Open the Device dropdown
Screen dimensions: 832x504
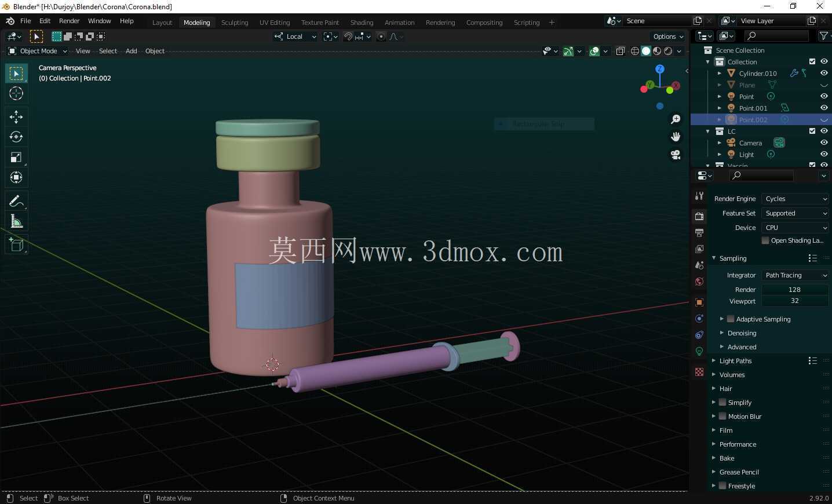(x=795, y=228)
